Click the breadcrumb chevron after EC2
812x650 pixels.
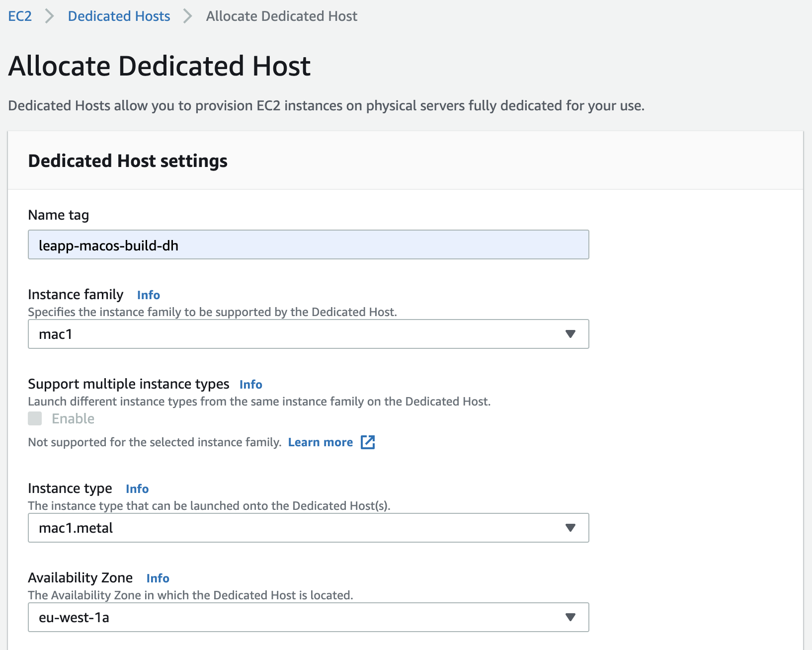pyautogui.click(x=49, y=16)
